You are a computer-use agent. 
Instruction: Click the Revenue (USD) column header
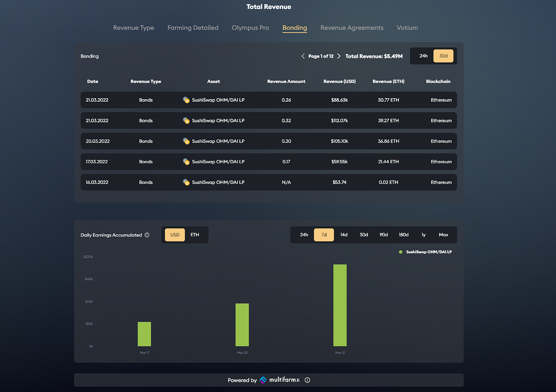pyautogui.click(x=340, y=81)
